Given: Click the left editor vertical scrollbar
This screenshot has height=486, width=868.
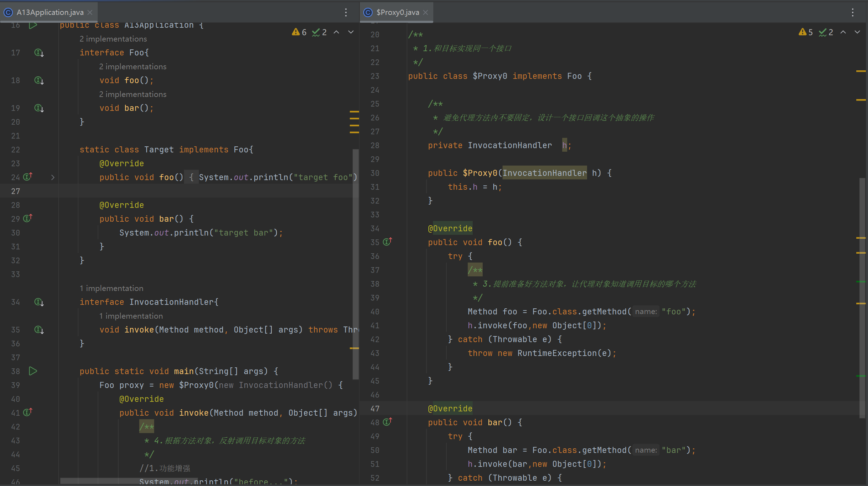Looking at the screenshot, I should pos(356,264).
